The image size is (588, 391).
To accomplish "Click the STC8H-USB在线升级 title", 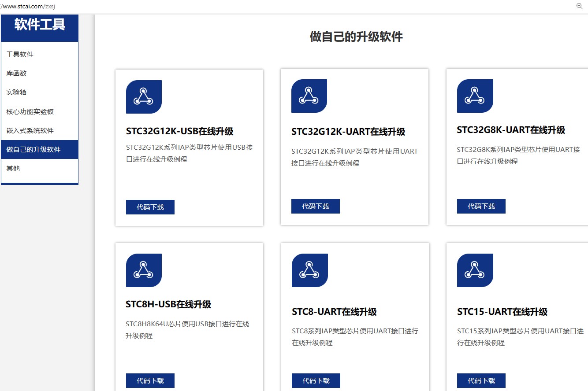I will coord(168,304).
